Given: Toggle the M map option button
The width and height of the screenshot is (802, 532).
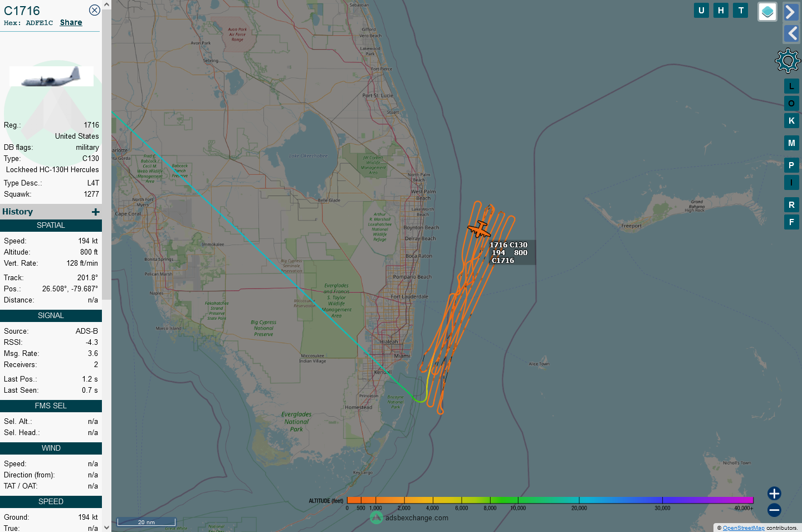Looking at the screenshot, I should point(791,143).
